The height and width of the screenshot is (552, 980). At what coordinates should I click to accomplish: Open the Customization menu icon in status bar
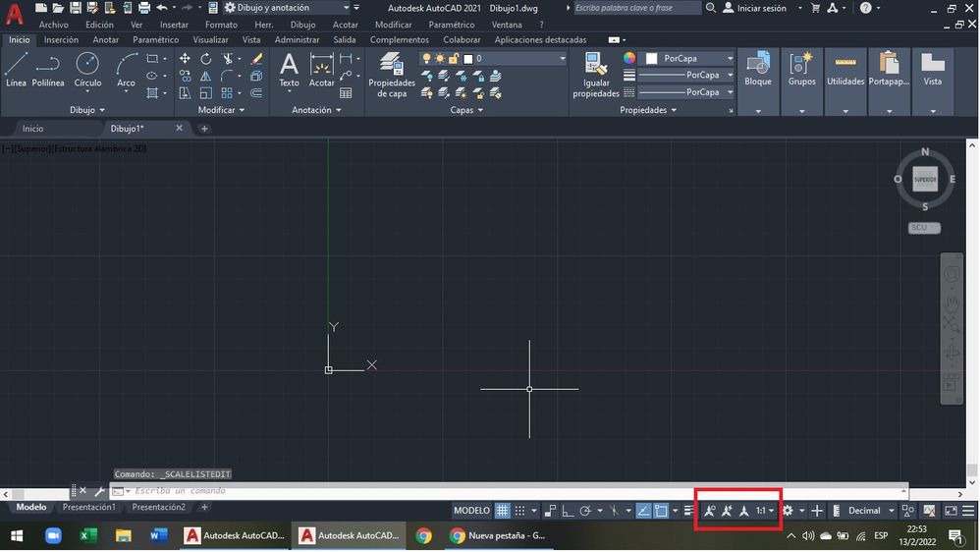[x=968, y=511]
